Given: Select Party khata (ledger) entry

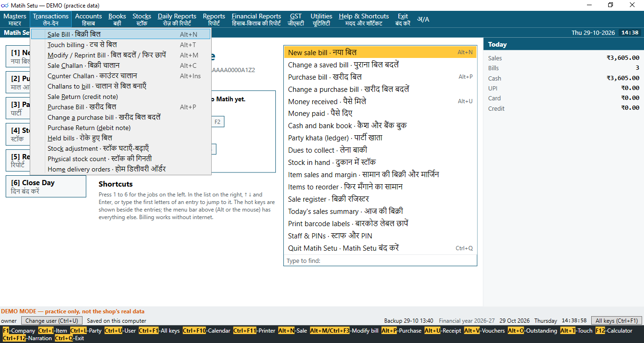Looking at the screenshot, I should pos(380,138).
